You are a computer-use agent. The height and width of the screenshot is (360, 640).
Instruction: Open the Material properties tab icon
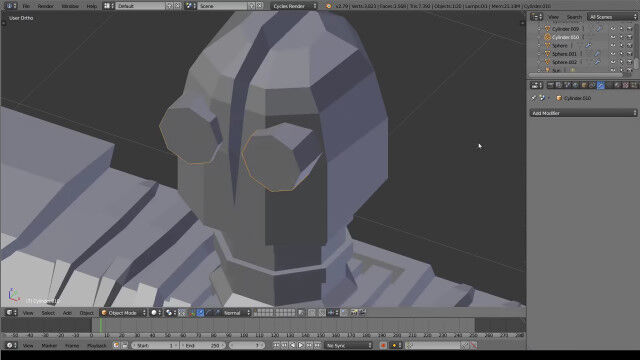tap(617, 85)
